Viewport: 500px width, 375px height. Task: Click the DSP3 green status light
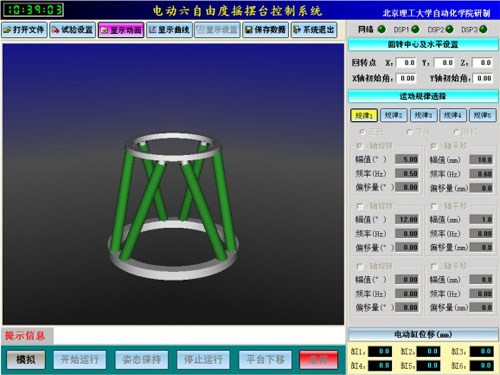[483, 29]
